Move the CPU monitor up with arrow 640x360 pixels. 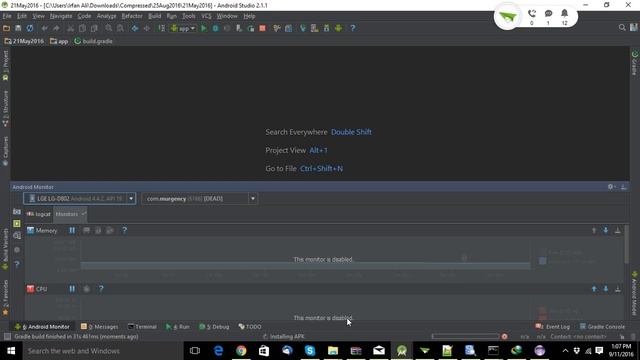594,289
